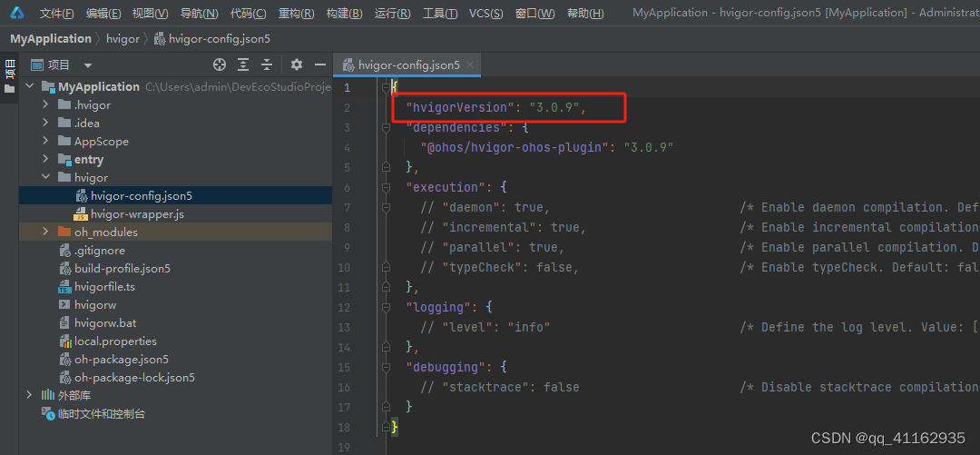Click the "@ohos/hvigor-ohos-plugin" key text
Screen dimensions: 980x455
[x=514, y=147]
